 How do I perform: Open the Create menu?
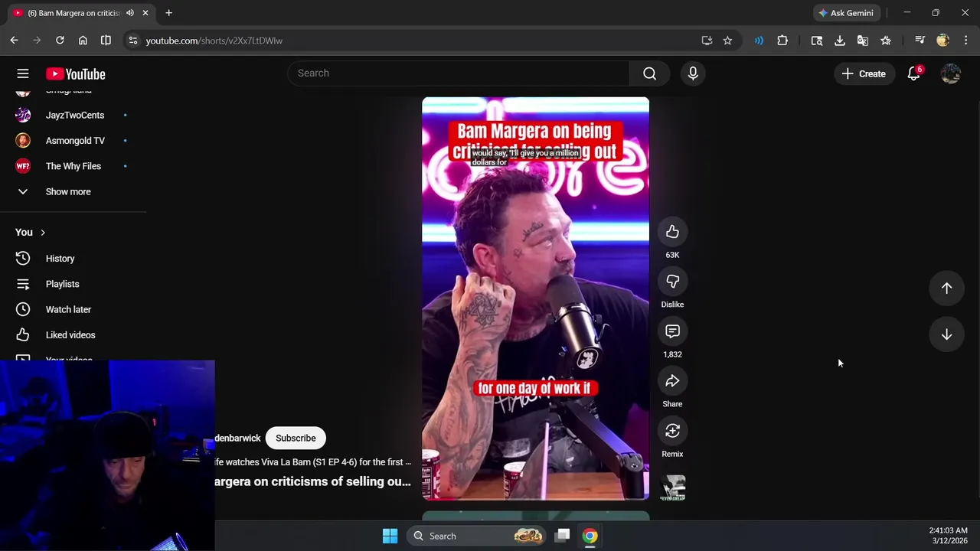pos(864,73)
